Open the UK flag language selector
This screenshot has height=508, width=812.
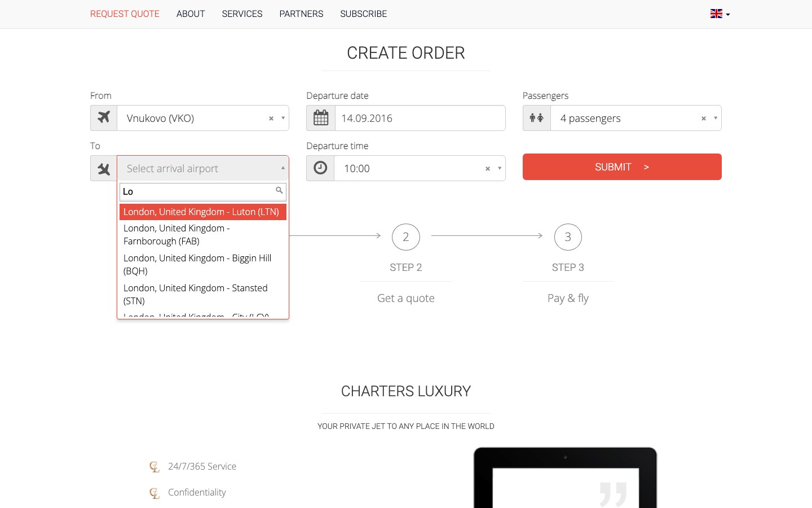click(x=720, y=14)
